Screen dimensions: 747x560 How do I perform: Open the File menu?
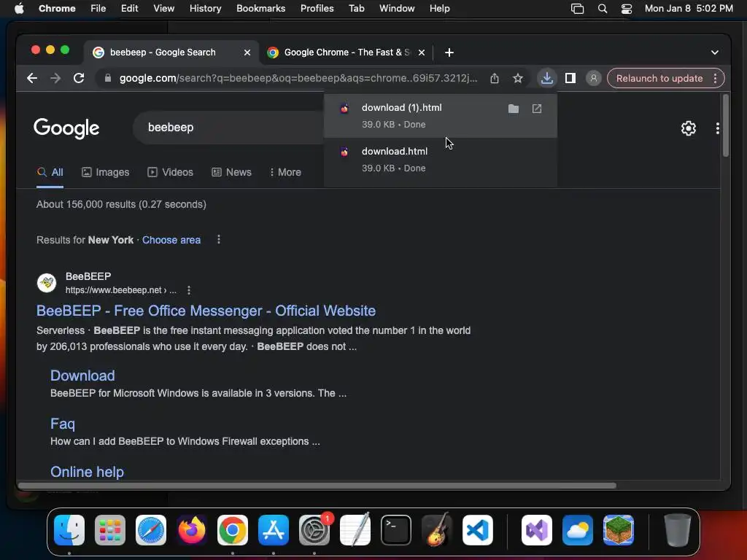pyautogui.click(x=98, y=9)
